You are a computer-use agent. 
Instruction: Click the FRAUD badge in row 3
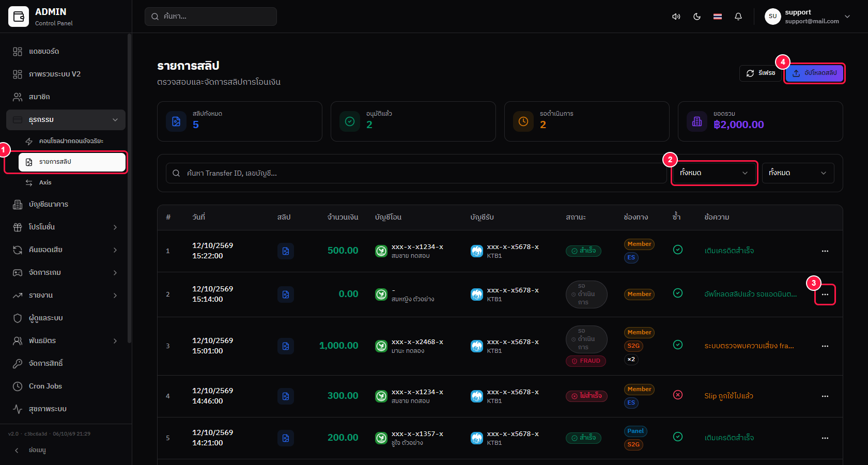(x=586, y=361)
